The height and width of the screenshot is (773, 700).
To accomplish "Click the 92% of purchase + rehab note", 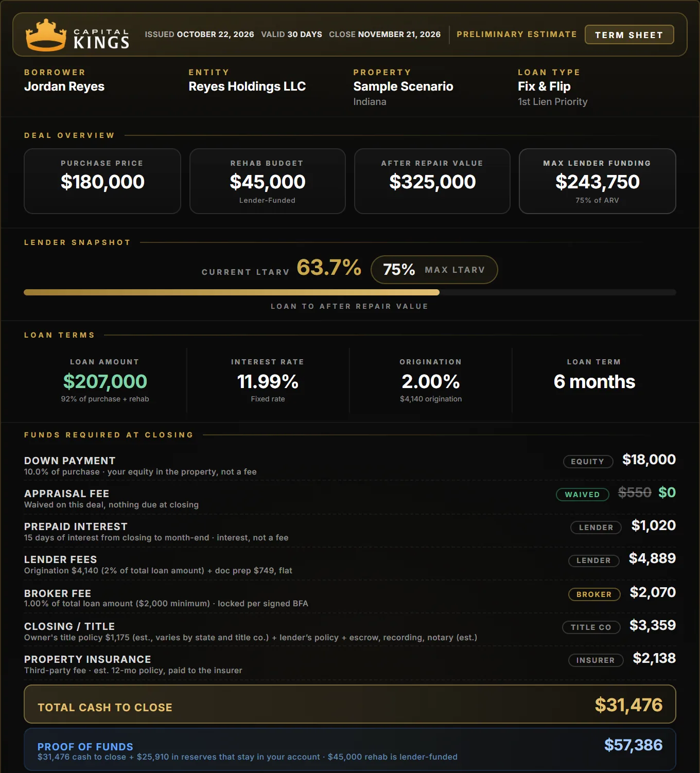I will tap(105, 399).
